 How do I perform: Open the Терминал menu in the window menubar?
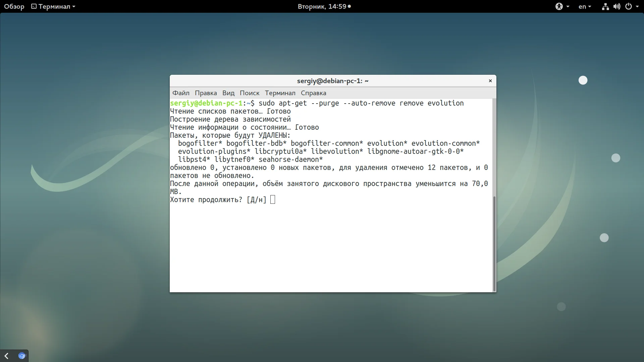[x=280, y=93]
